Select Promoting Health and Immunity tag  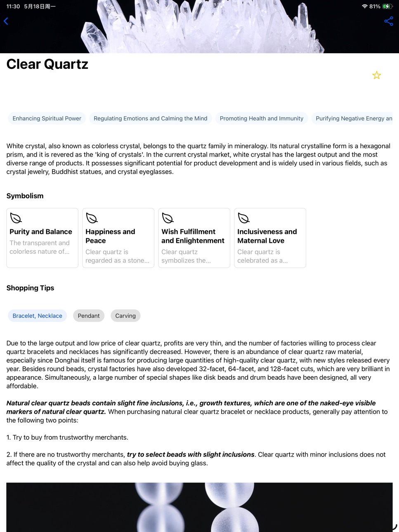click(262, 118)
